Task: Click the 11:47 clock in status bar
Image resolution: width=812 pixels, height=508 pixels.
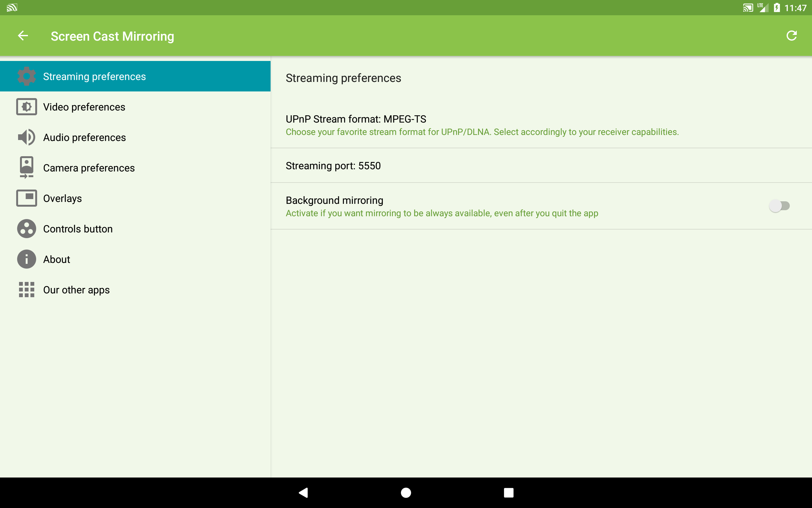Action: click(x=795, y=8)
